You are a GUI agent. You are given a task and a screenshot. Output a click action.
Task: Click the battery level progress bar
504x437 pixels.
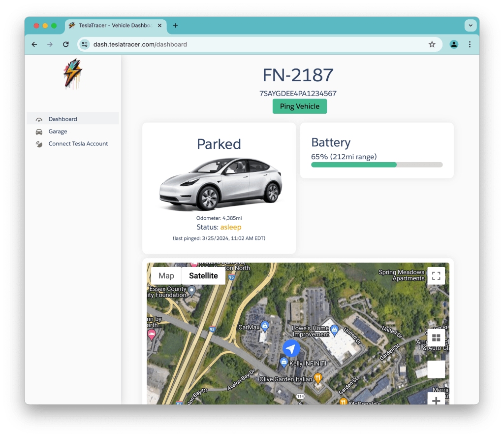[x=377, y=165]
